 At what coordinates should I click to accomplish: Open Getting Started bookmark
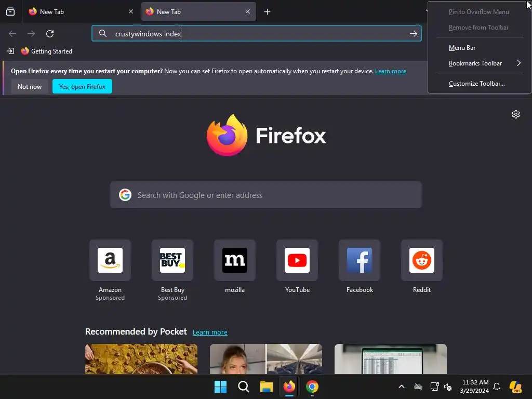pyautogui.click(x=47, y=51)
